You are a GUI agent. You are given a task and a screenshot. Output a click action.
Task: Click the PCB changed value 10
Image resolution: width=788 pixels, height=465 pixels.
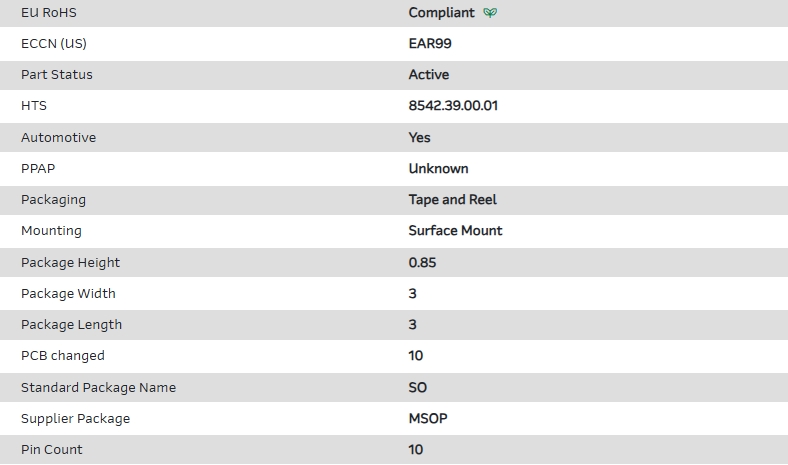416,356
